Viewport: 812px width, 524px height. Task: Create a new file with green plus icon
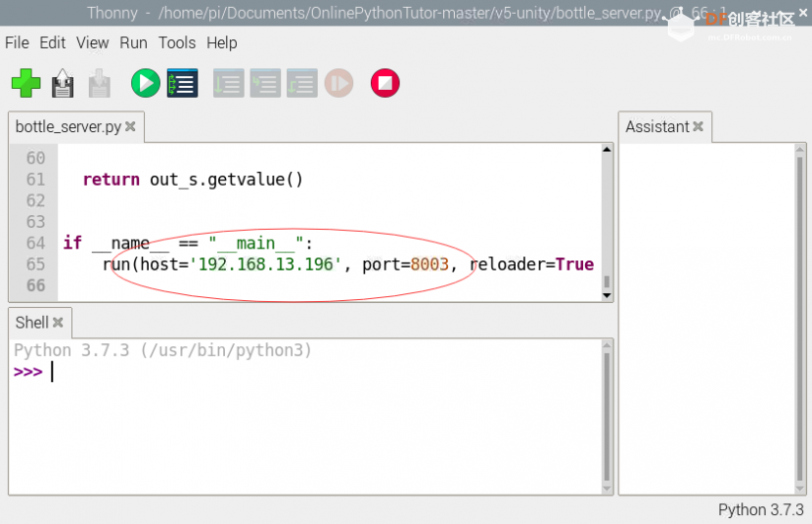point(26,83)
